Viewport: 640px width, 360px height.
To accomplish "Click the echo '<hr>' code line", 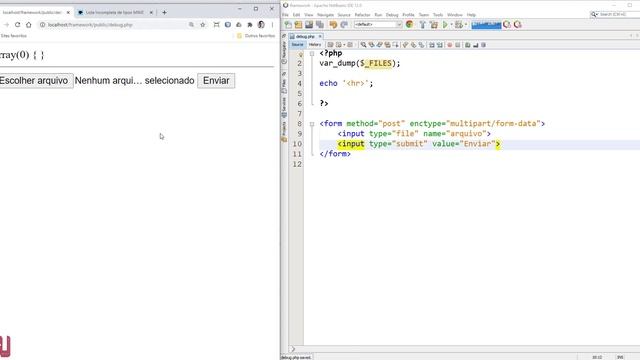I will (346, 83).
